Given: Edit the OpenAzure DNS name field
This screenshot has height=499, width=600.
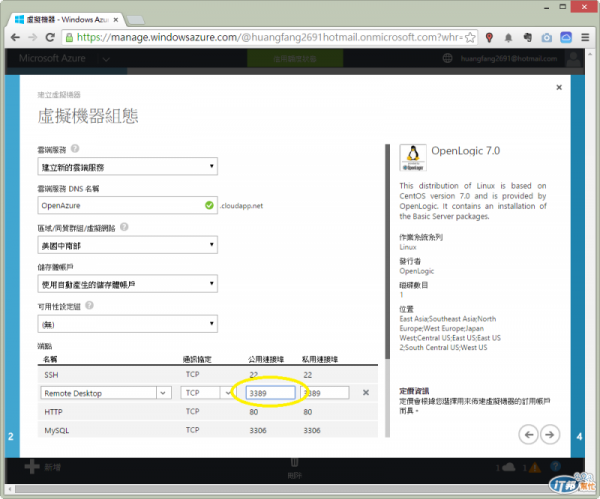Looking at the screenshot, I should point(128,205).
